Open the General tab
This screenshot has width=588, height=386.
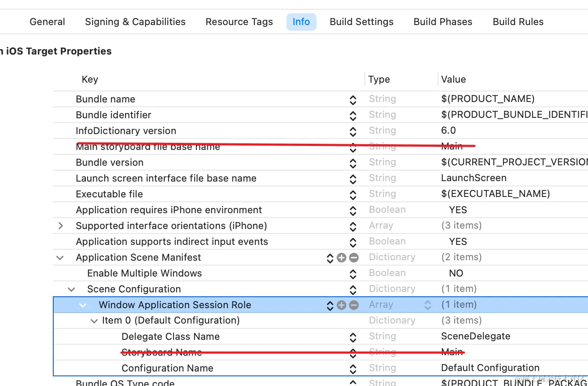pos(47,22)
